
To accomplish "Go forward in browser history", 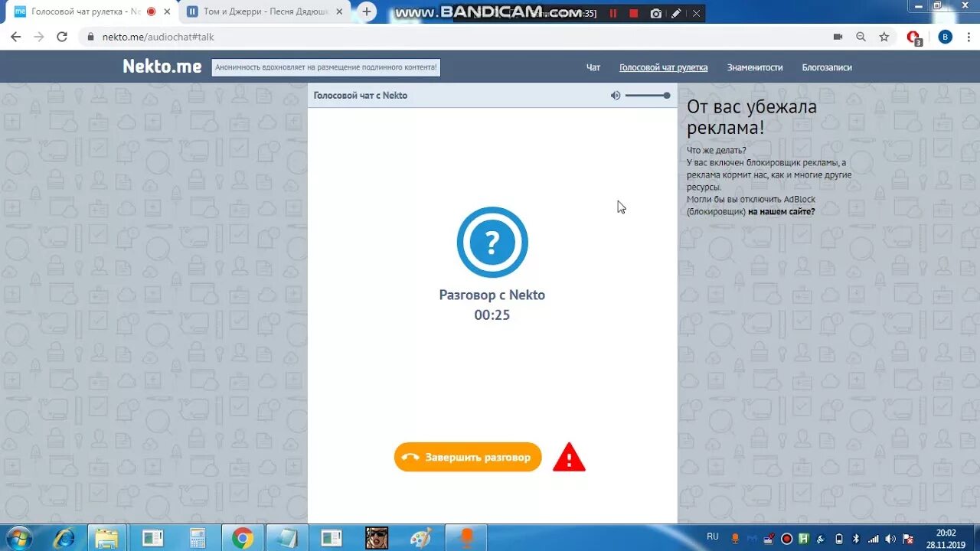I will click(x=39, y=37).
